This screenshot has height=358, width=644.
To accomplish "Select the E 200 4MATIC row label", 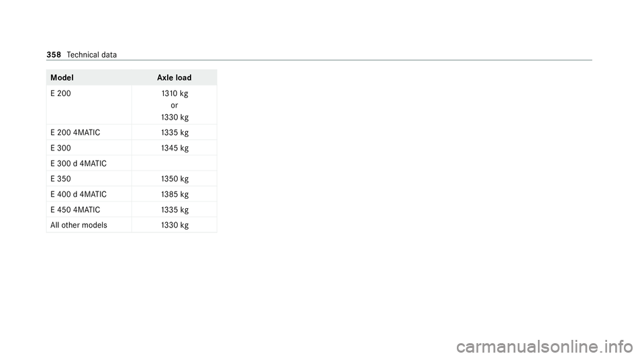I will 75,132.
